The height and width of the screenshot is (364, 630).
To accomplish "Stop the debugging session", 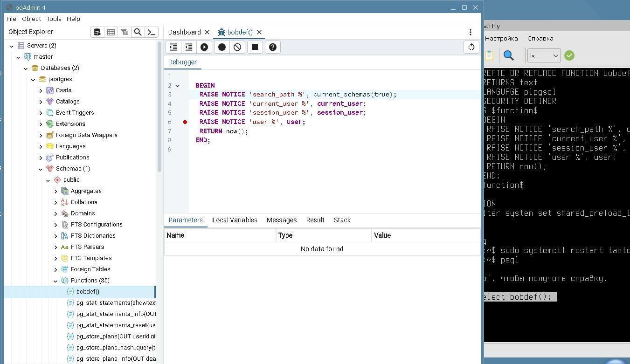I will (x=255, y=47).
